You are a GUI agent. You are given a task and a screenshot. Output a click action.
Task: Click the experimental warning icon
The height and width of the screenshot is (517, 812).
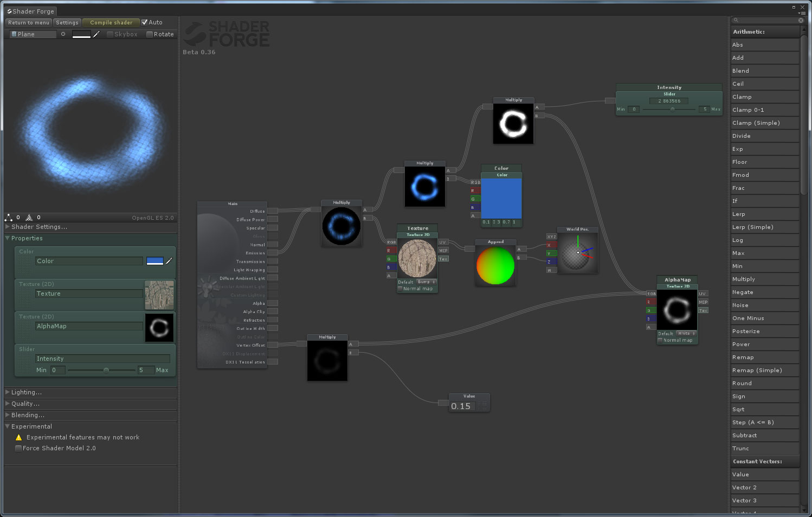[19, 437]
